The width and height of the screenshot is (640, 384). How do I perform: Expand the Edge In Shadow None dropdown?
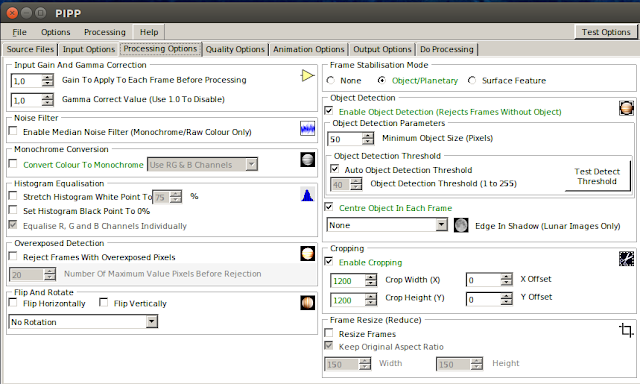pyautogui.click(x=387, y=225)
